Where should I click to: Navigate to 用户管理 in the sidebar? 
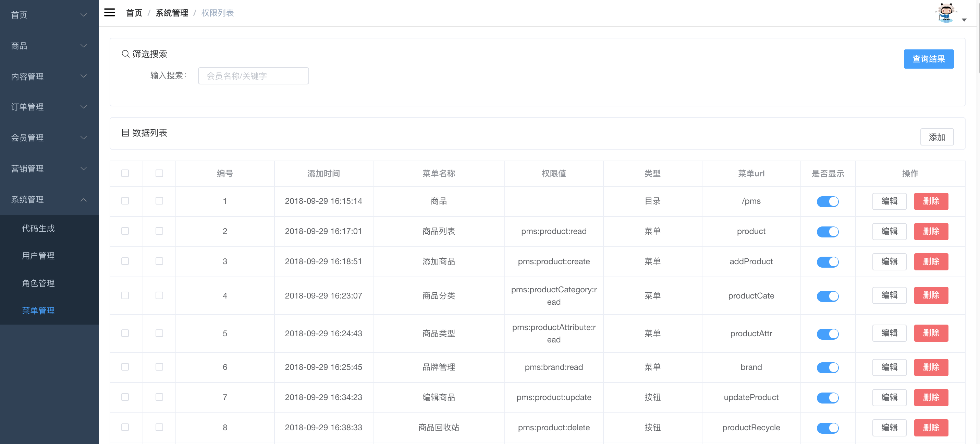[38, 256]
